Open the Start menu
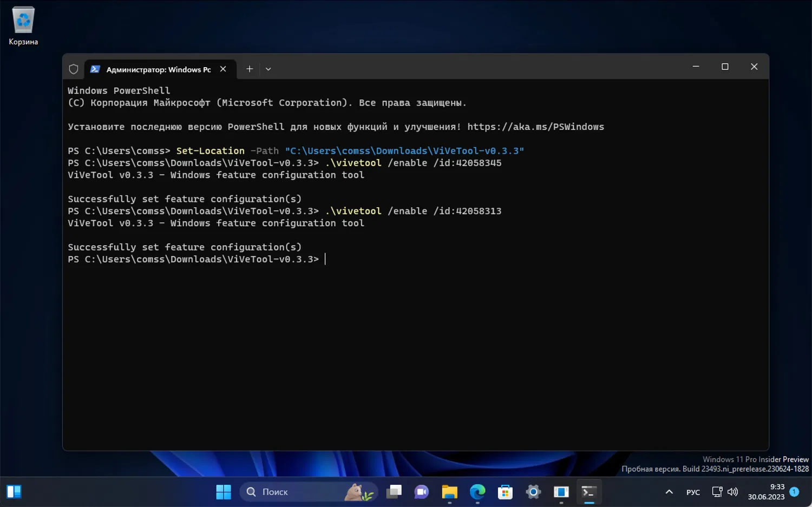 click(x=224, y=492)
